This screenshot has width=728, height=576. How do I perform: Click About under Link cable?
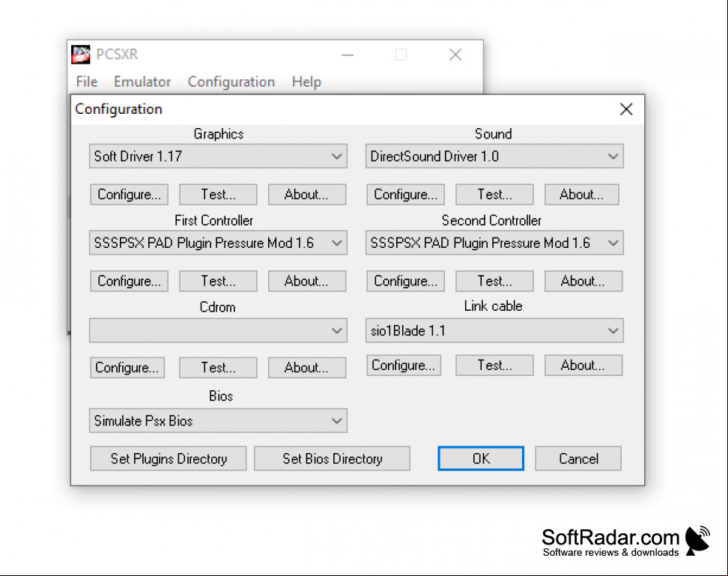pyautogui.click(x=583, y=366)
